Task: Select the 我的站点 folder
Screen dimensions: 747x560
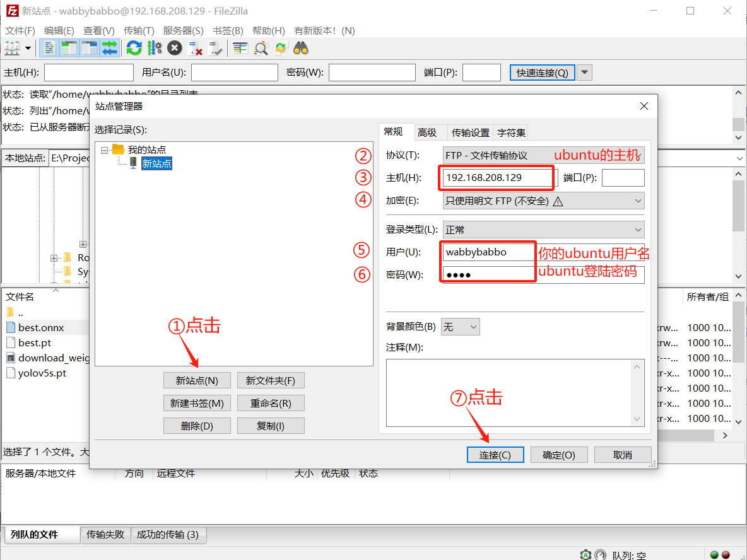Action: (147, 150)
